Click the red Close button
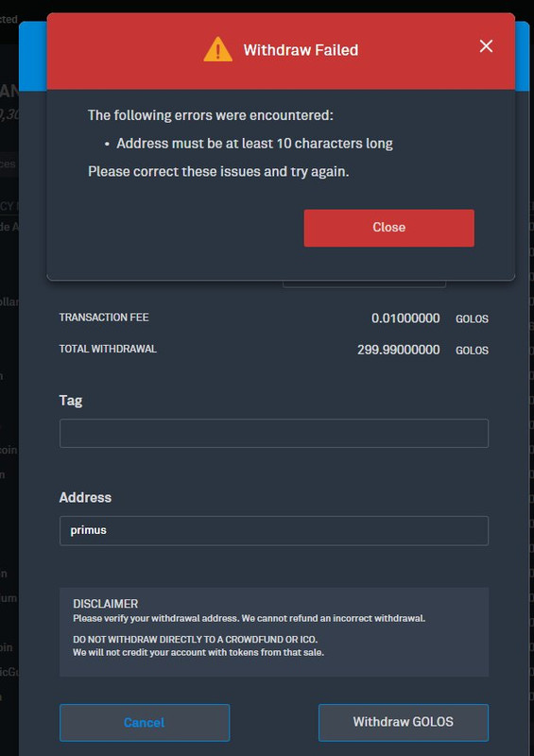 388,228
